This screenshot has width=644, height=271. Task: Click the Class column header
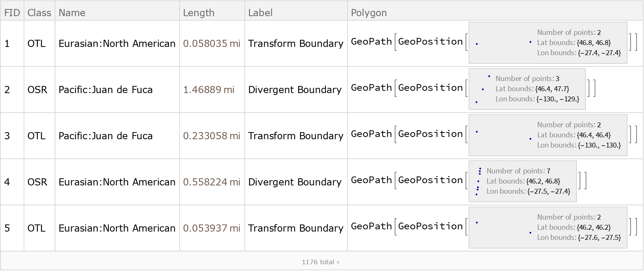pyautogui.click(x=39, y=13)
